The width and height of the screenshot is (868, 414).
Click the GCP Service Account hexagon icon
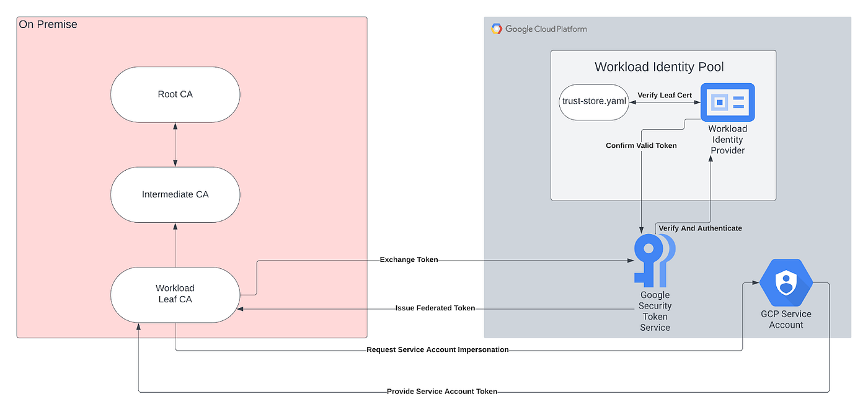[786, 282]
